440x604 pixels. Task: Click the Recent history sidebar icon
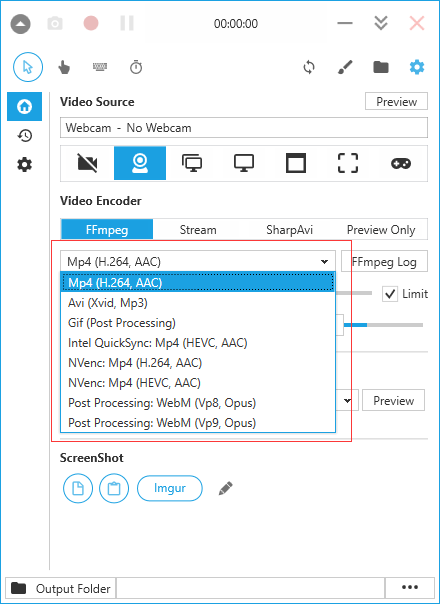click(x=25, y=136)
